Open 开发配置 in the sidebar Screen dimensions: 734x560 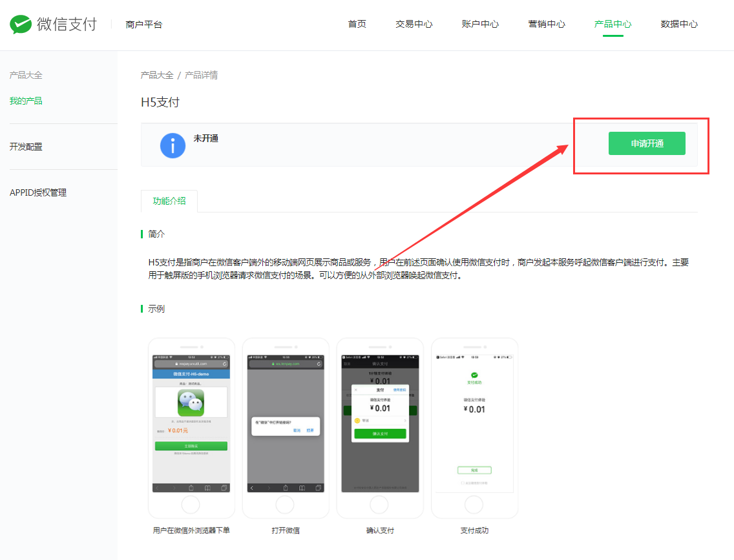26,147
